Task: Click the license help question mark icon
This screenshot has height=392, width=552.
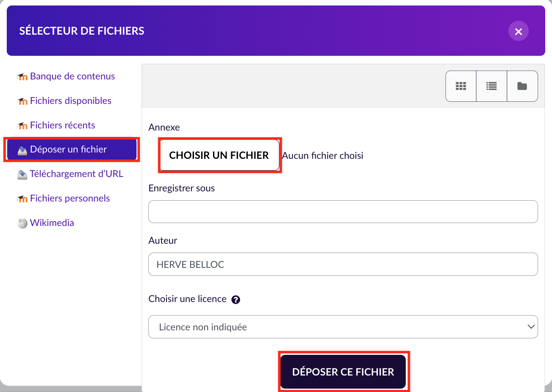Action: [236, 299]
